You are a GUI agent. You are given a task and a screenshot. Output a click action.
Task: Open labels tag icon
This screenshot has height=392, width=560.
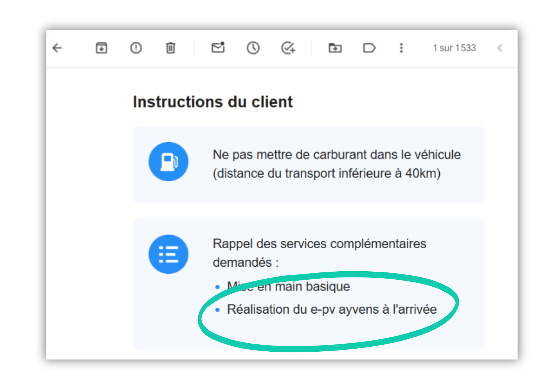[x=369, y=48]
